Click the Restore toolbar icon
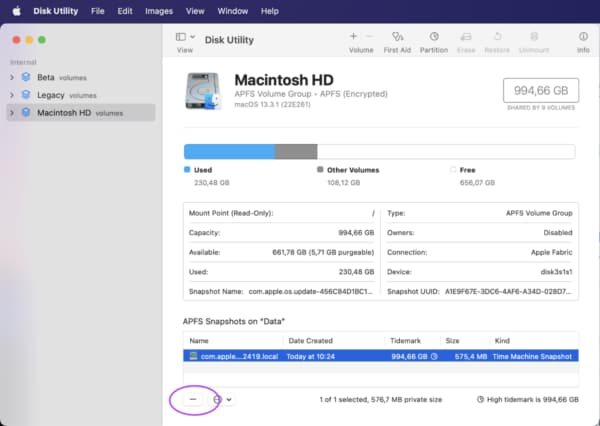This screenshot has height=426, width=600. [x=497, y=37]
